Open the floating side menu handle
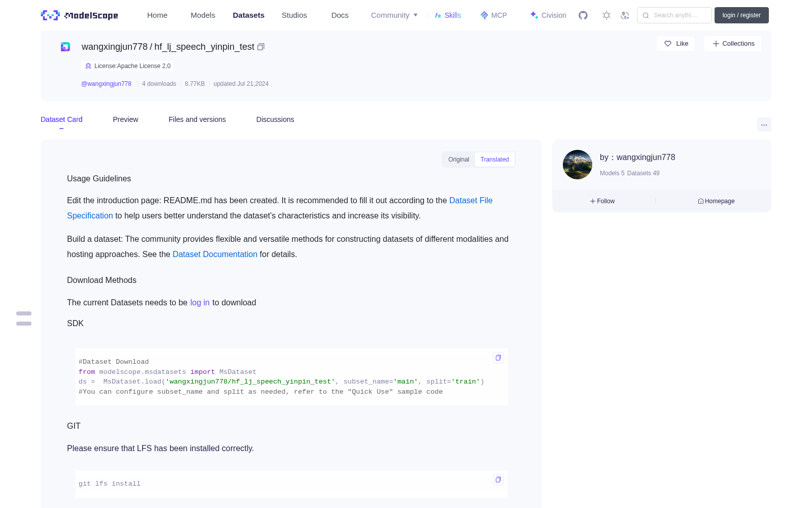This screenshot has width=812, height=508. pyautogui.click(x=24, y=319)
